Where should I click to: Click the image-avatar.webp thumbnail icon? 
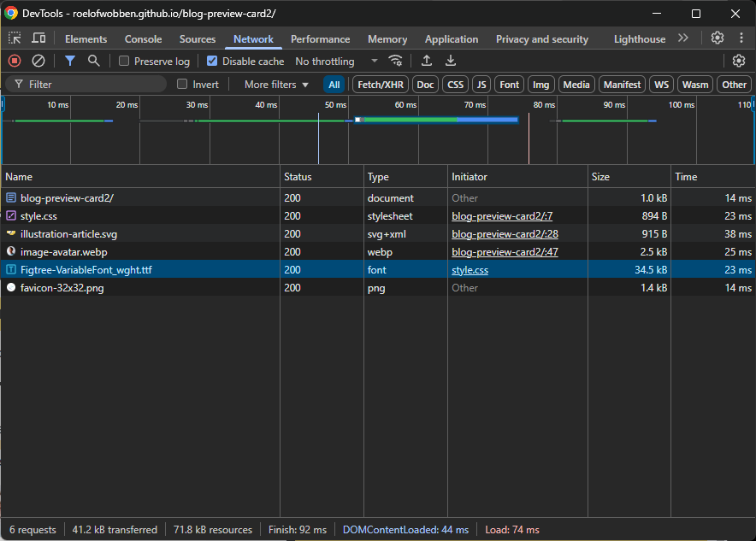[x=11, y=251]
